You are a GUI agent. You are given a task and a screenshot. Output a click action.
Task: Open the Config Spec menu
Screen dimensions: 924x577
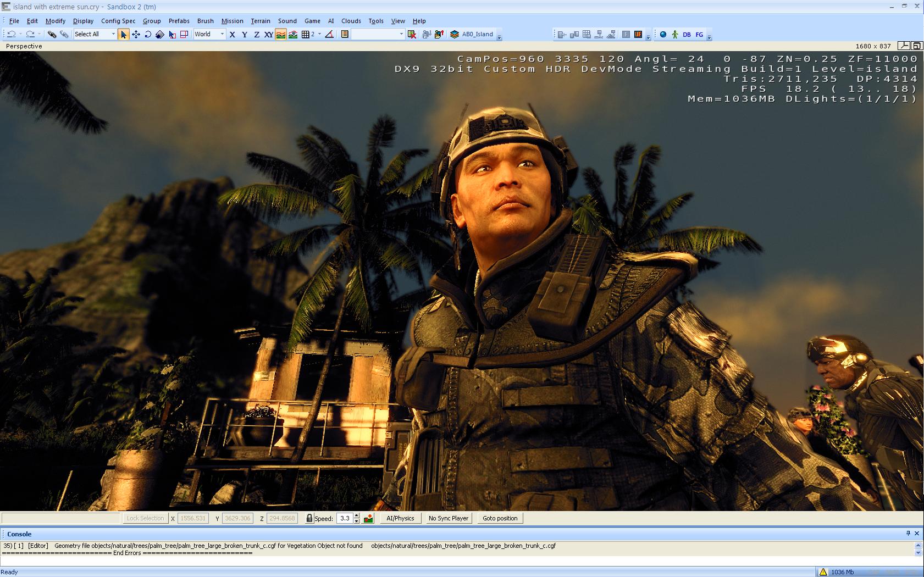(x=118, y=21)
